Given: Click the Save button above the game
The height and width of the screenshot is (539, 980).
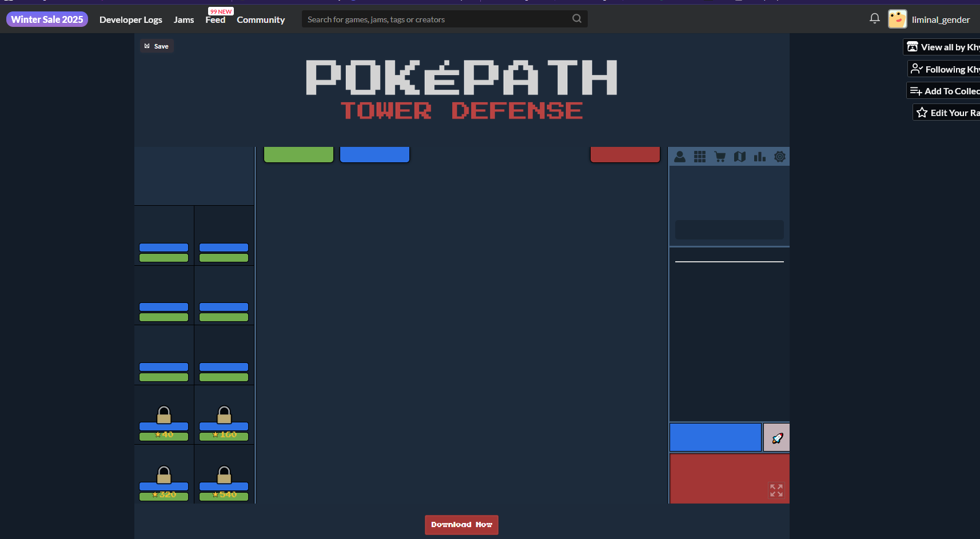Looking at the screenshot, I should [157, 46].
